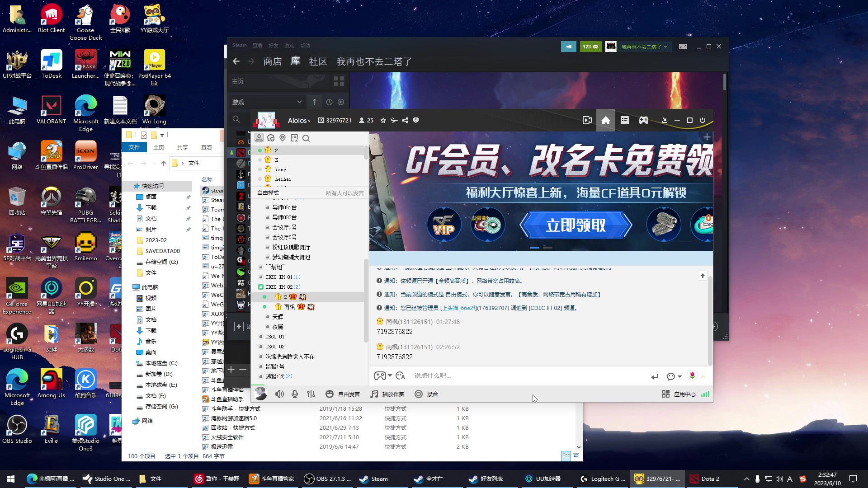Click the chat message input field
Image resolution: width=868 pixels, height=488 pixels.
tap(529, 375)
